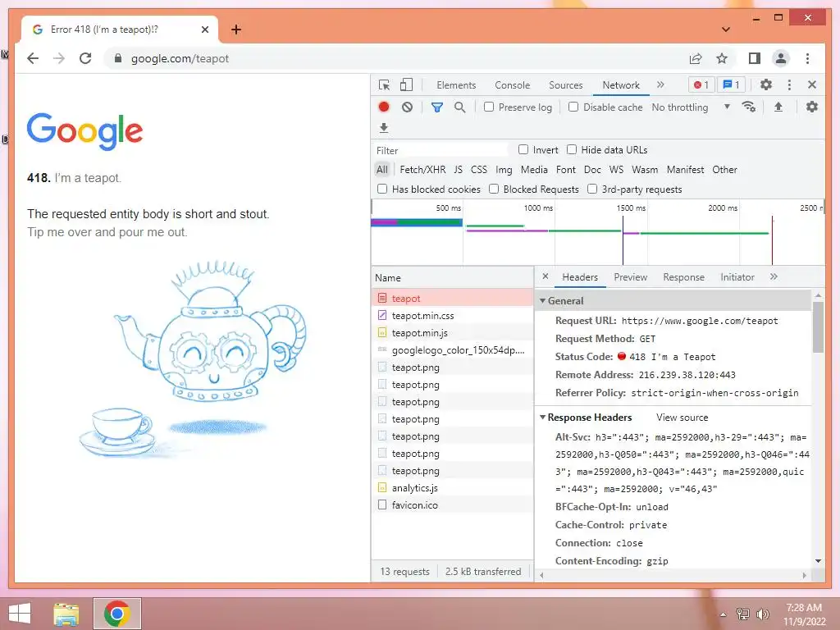Image resolution: width=840 pixels, height=630 pixels.
Task: View site info lock icon
Action: pyautogui.click(x=118, y=58)
